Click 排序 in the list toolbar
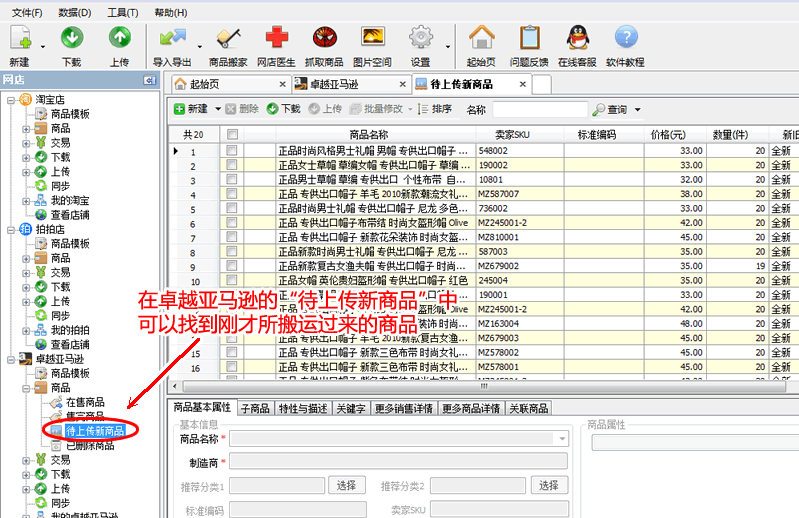Image resolution: width=799 pixels, height=518 pixels. (435, 109)
